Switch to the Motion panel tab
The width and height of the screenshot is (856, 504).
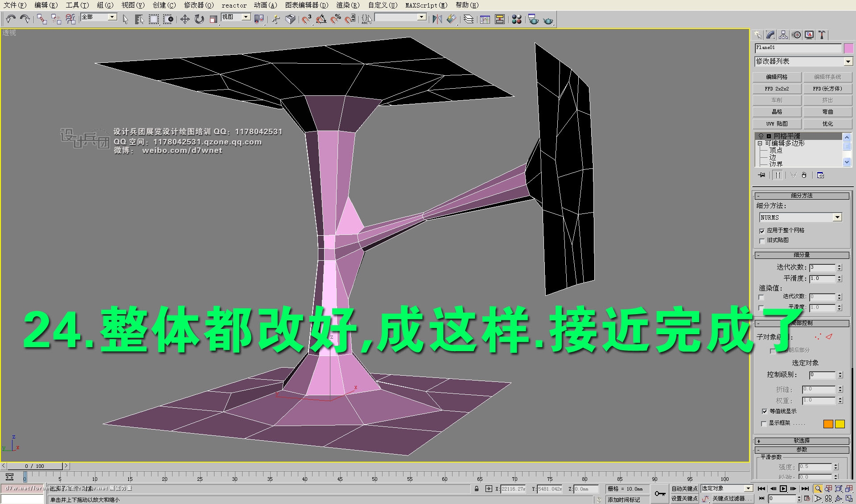796,35
